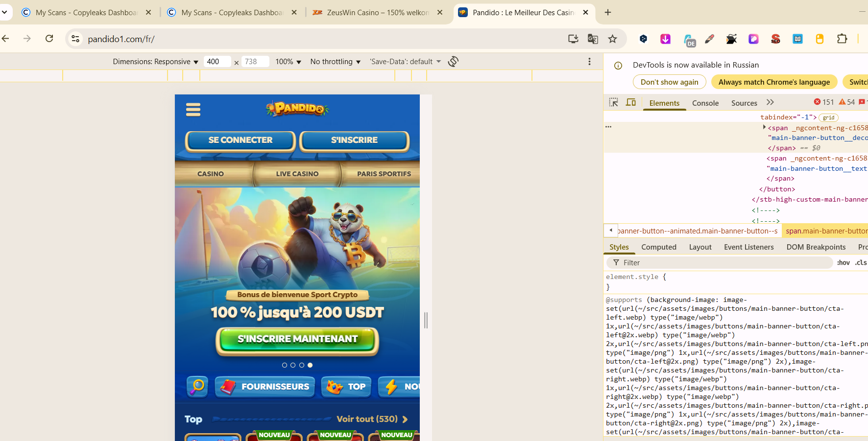Open the DOM node actions ellipsis

pyautogui.click(x=608, y=127)
